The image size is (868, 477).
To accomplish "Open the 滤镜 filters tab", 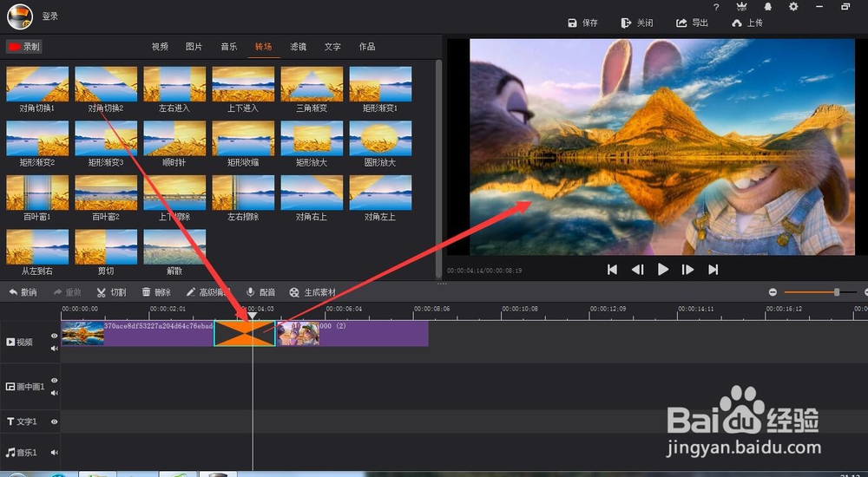I will [299, 47].
